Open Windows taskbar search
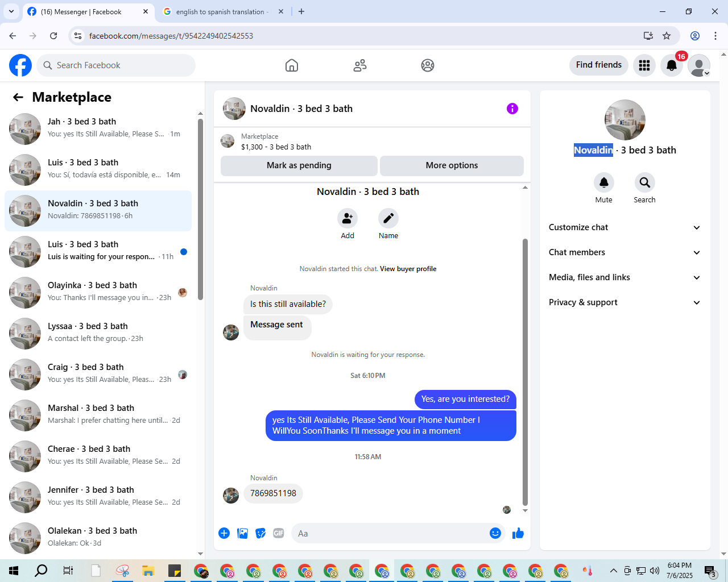Image resolution: width=728 pixels, height=582 pixels. click(x=41, y=571)
